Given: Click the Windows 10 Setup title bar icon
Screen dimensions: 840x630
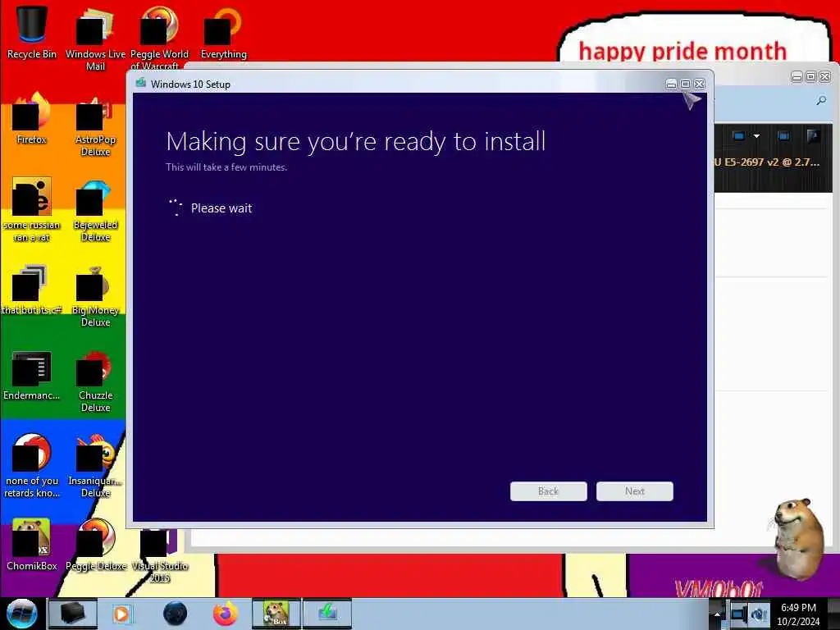Looking at the screenshot, I should 141,83.
